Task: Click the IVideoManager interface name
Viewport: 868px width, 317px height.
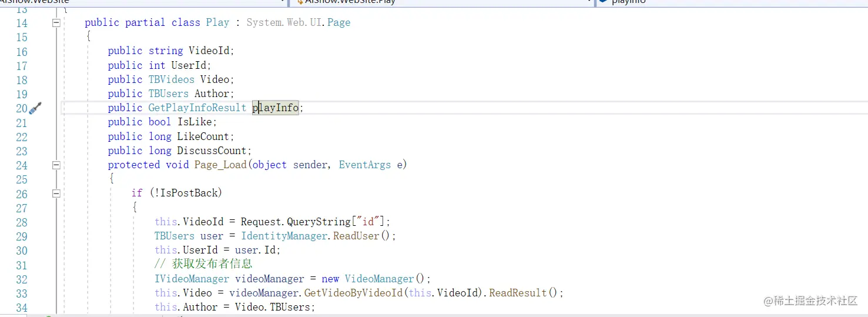Action: (x=192, y=279)
